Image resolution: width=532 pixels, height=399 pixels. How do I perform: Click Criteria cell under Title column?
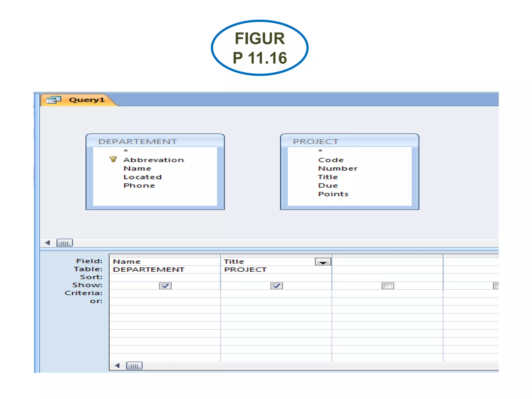coord(276,294)
